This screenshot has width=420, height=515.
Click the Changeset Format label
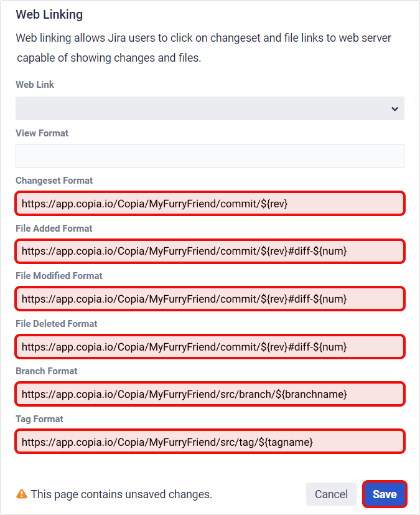point(54,181)
